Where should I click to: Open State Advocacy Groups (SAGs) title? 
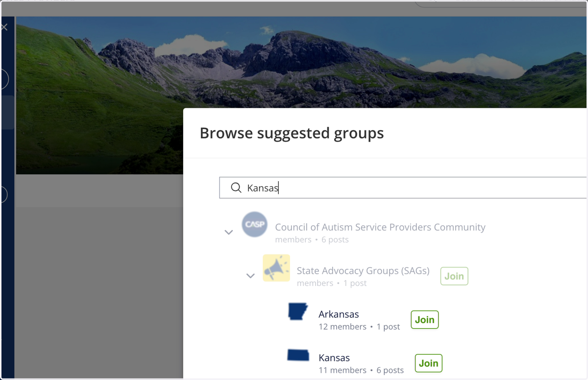[x=363, y=271]
